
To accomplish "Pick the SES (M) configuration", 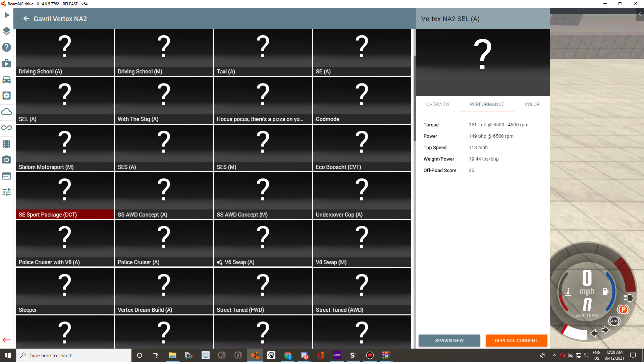I will coord(263,148).
